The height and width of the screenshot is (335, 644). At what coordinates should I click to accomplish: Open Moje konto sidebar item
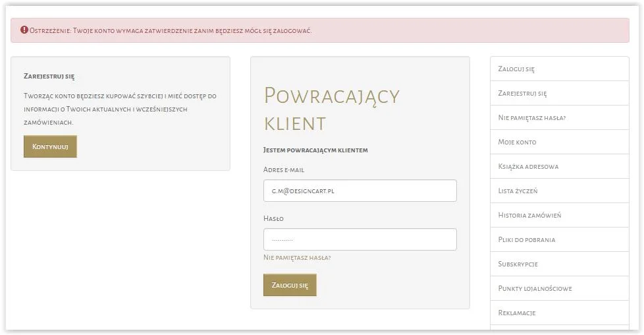517,142
